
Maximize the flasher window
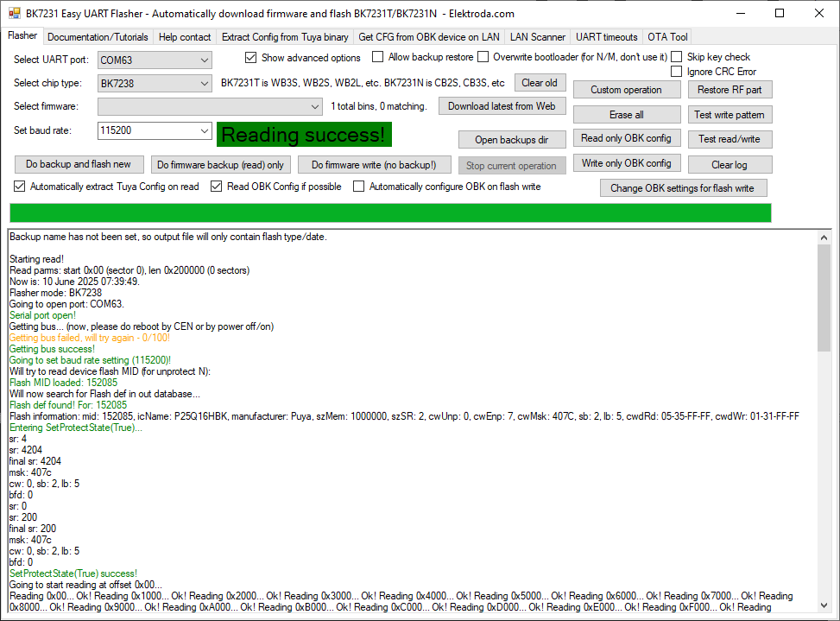(x=780, y=14)
